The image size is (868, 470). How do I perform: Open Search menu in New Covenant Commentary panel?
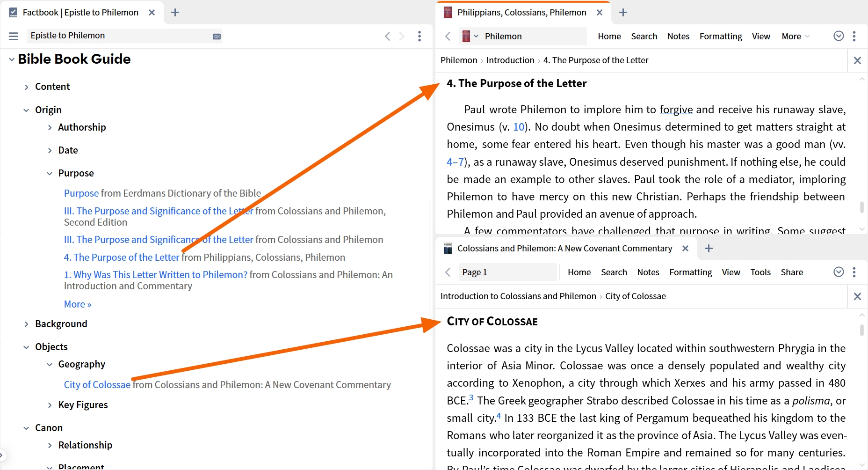pos(614,272)
